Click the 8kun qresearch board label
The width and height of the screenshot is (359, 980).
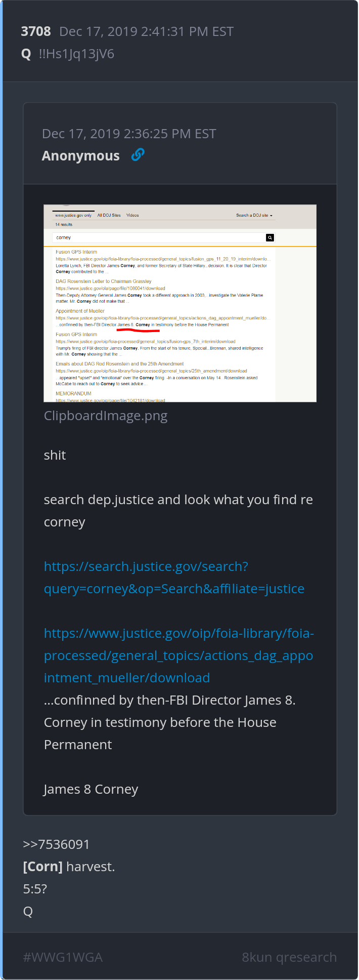(x=289, y=957)
